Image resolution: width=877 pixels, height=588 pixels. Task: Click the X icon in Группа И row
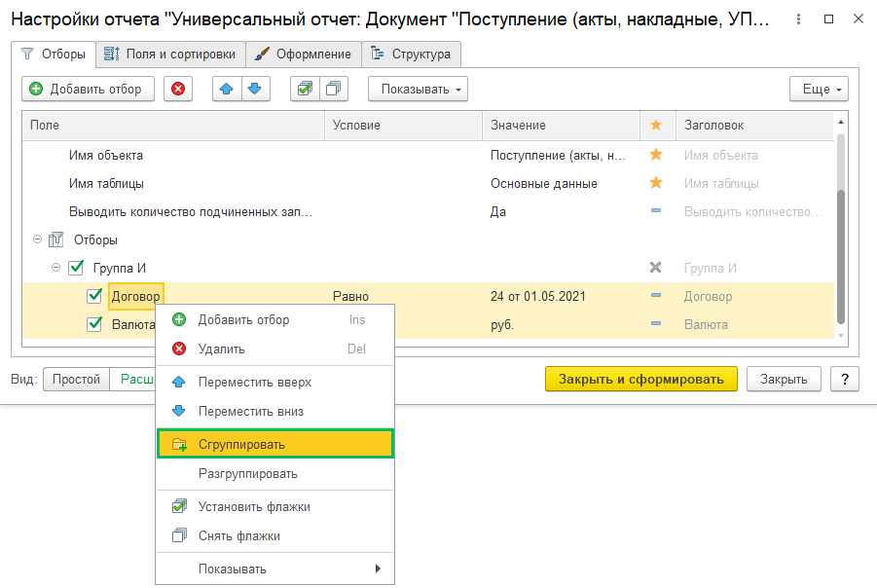[x=655, y=268]
